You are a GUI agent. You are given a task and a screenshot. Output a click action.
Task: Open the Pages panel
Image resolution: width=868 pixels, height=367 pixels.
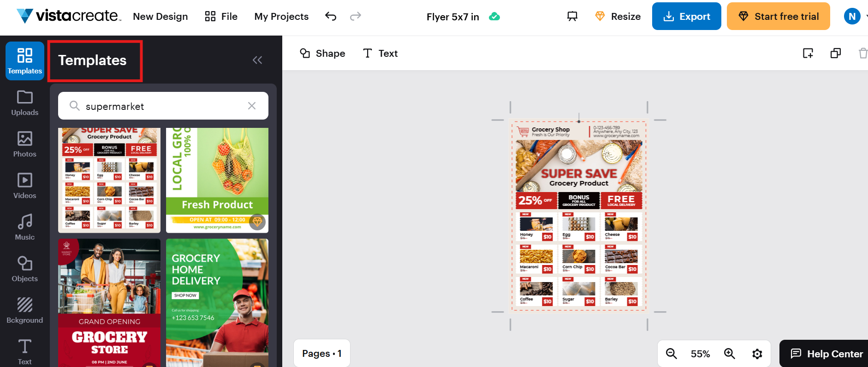coord(321,354)
